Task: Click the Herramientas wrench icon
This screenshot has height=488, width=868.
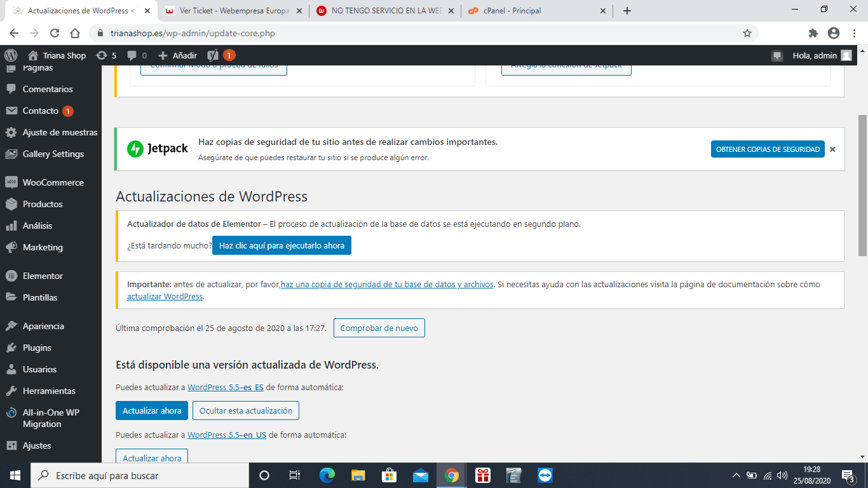Action: (x=11, y=391)
